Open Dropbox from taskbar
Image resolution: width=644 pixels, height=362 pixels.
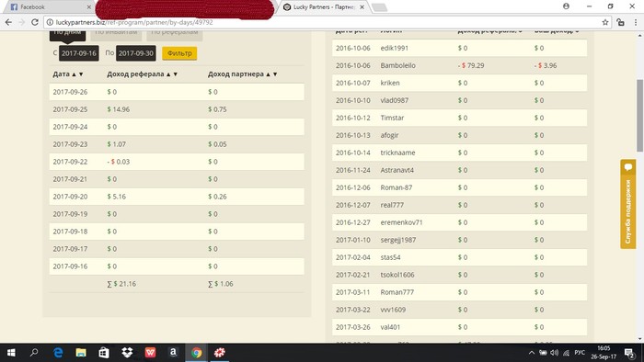127,353
